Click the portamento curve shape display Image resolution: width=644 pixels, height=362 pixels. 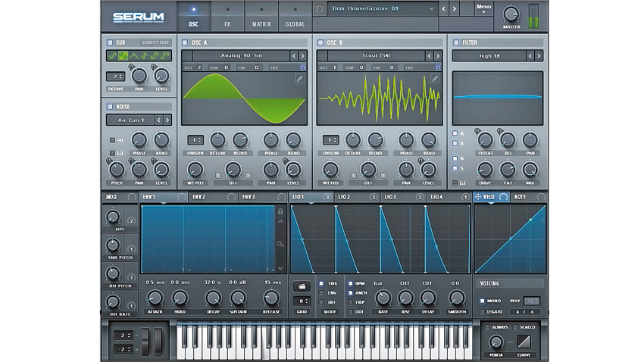(x=524, y=341)
